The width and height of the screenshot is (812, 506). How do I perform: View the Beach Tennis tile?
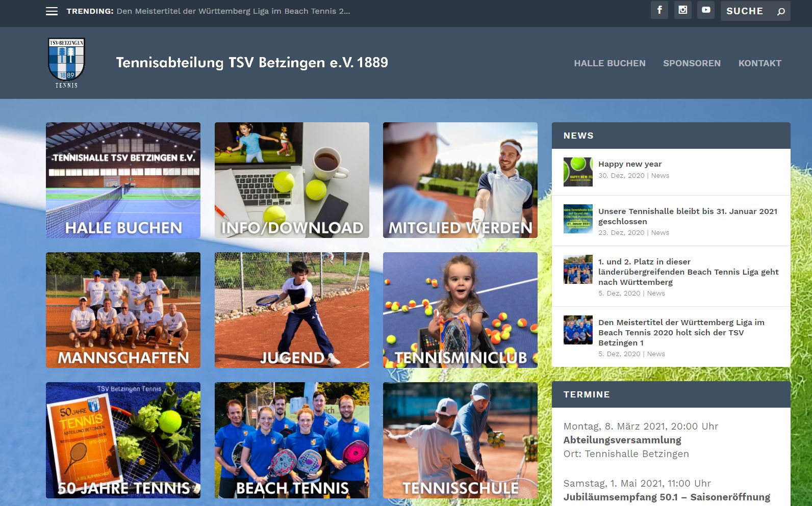coord(292,440)
